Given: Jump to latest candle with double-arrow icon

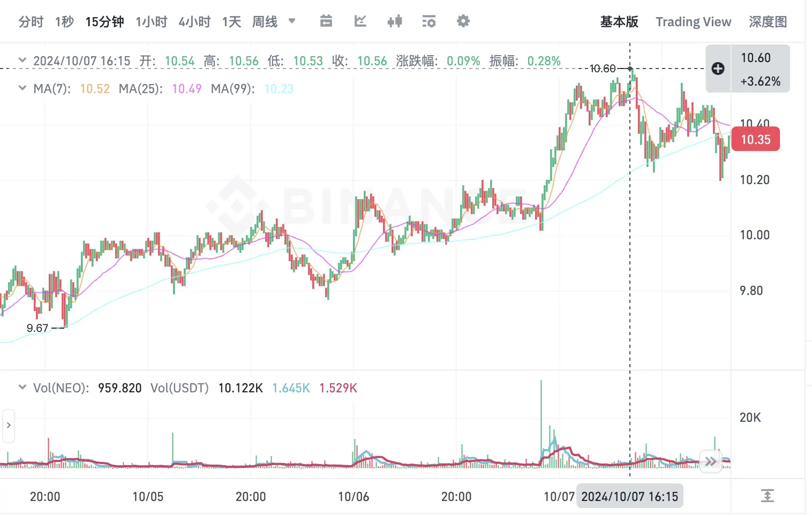Looking at the screenshot, I should tap(710, 461).
